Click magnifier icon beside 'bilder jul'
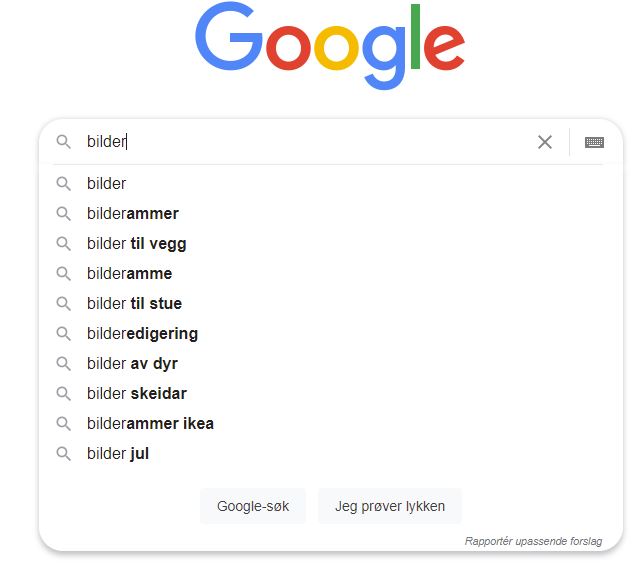Screen dimensions: 638x569 [64, 453]
